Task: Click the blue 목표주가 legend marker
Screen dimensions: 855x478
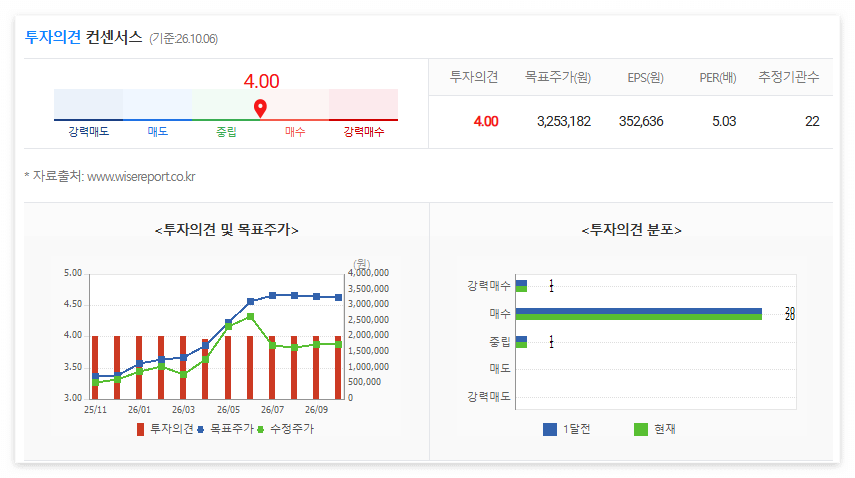Action: coord(200,429)
